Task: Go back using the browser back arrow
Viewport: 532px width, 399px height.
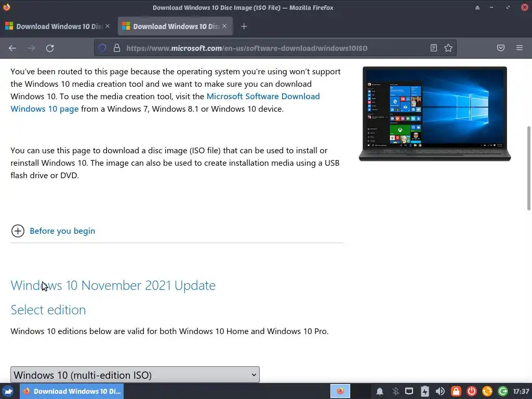Action: [12, 48]
